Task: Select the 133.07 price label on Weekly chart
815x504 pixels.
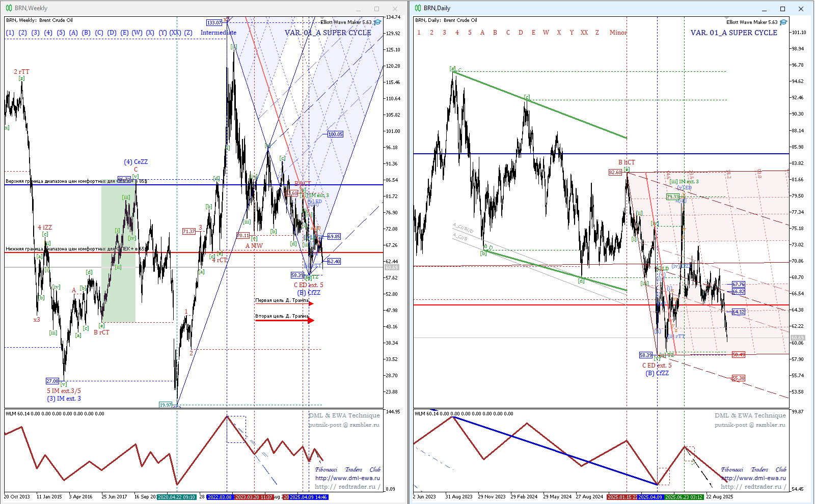Action: coord(214,22)
